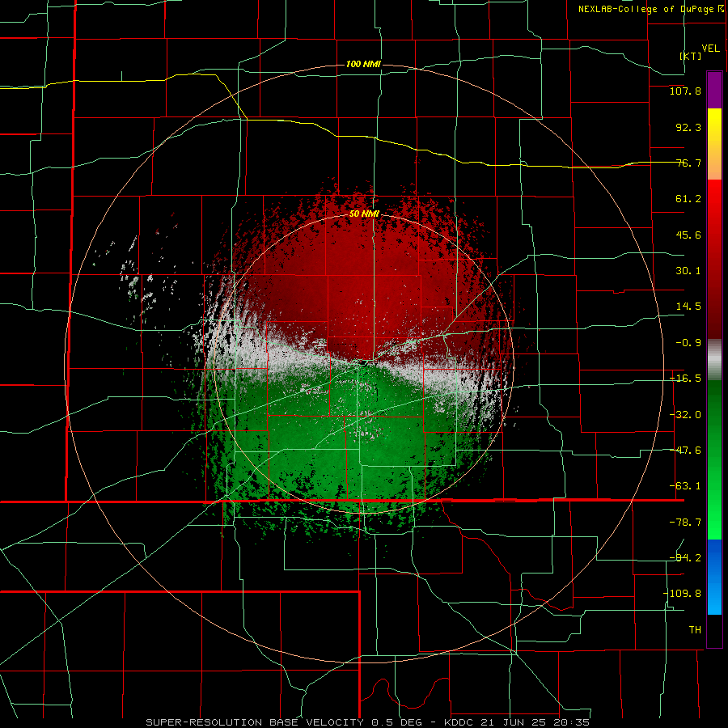The width and height of the screenshot is (728, 728).
Task: Select the green segment of the color bar
Action: point(714,459)
